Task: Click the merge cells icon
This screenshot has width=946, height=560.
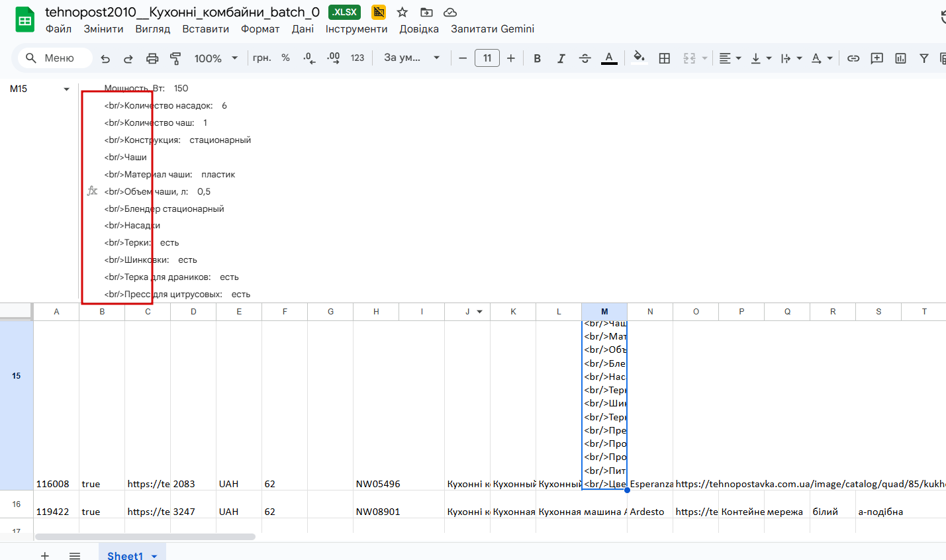Action: pos(689,58)
